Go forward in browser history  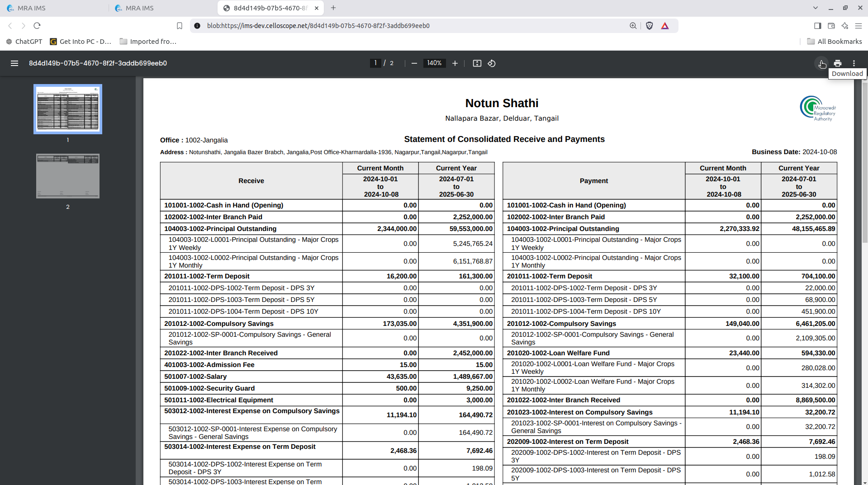(24, 26)
